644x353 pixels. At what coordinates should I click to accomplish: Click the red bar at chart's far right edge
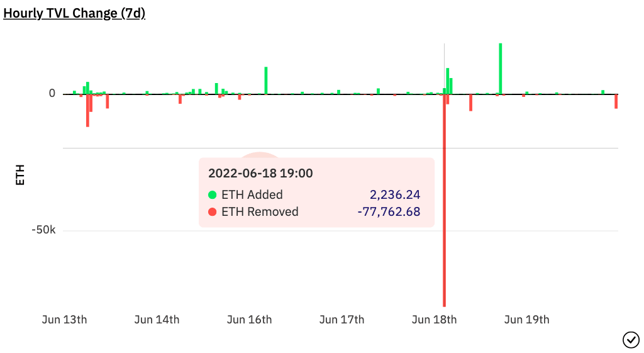(616, 101)
